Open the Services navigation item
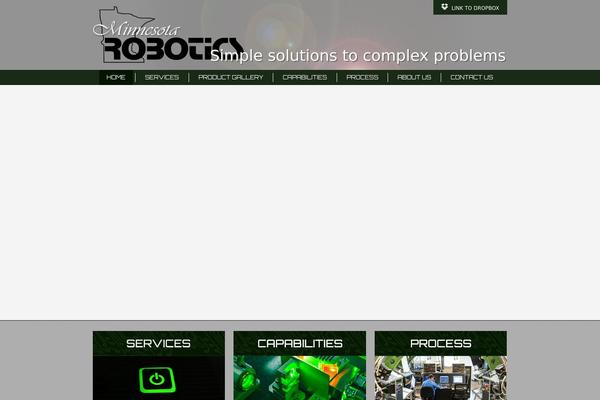600x400 pixels. pos(162,77)
